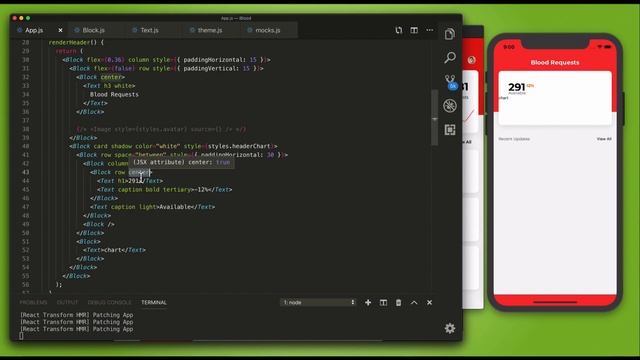Open the Explorer files icon in activity bar
Viewport: 640px width, 360px height.
point(449,34)
